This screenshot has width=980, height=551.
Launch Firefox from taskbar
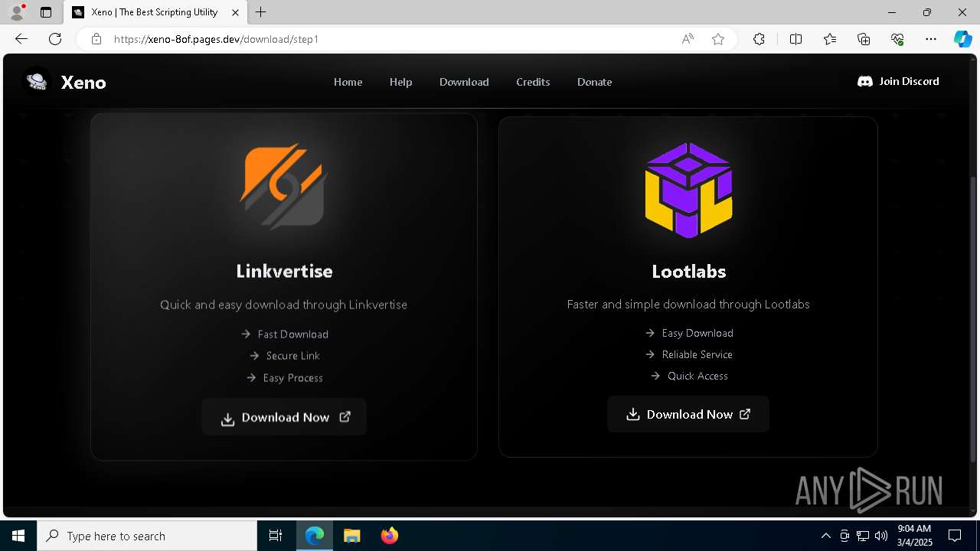point(390,536)
